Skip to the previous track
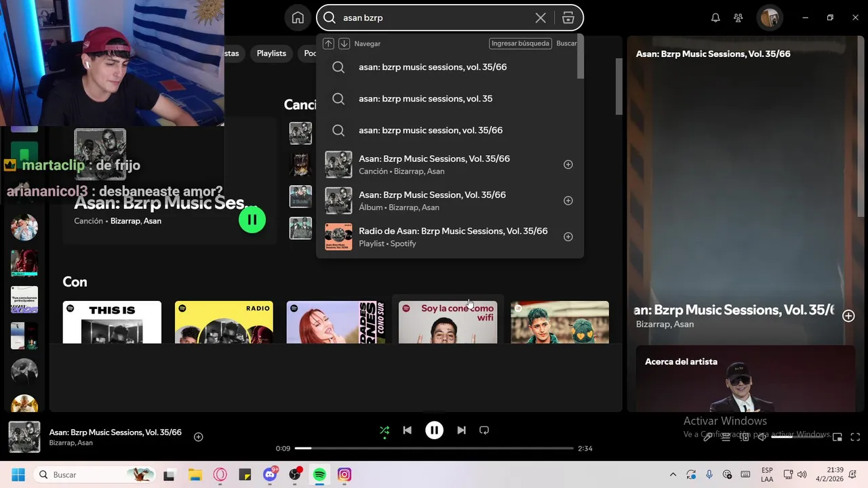 click(x=407, y=430)
